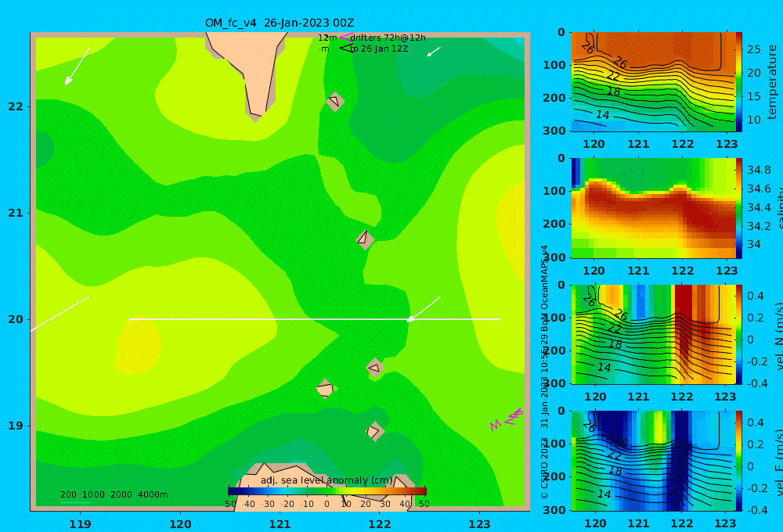Screen dimensions: 783x532
Task: Click the '0.4' tick on the vel. E colorbar
Action: [755, 422]
